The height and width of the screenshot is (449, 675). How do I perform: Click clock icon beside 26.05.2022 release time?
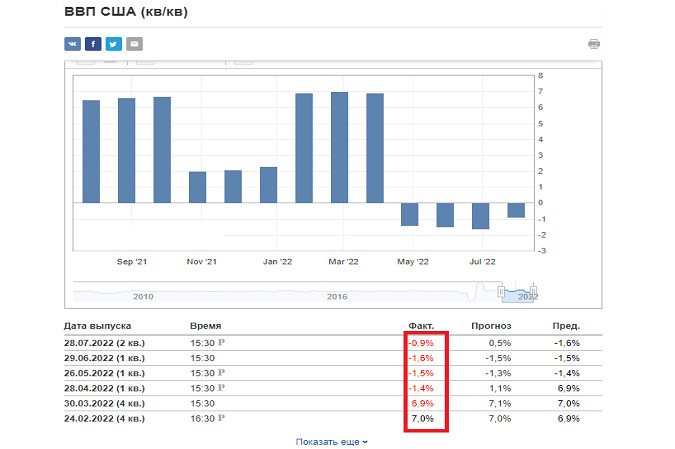222,372
